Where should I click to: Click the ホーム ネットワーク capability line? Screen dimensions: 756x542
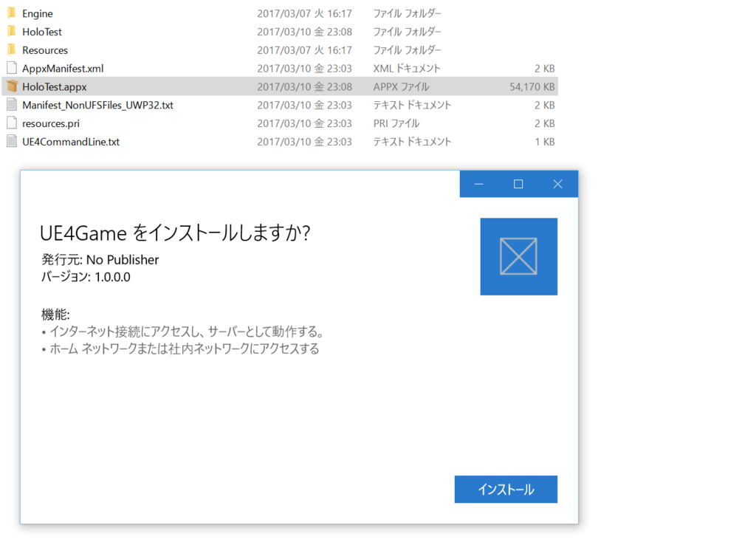pos(180,349)
